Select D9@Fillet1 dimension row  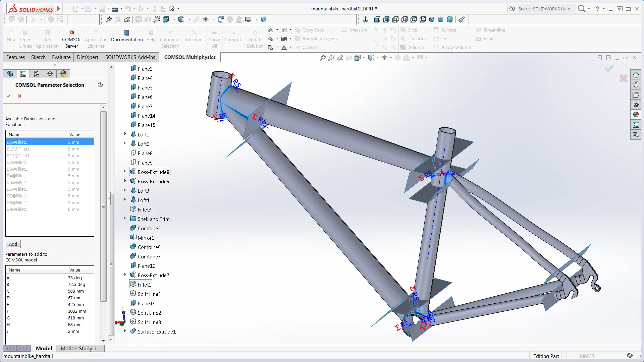pos(17,209)
